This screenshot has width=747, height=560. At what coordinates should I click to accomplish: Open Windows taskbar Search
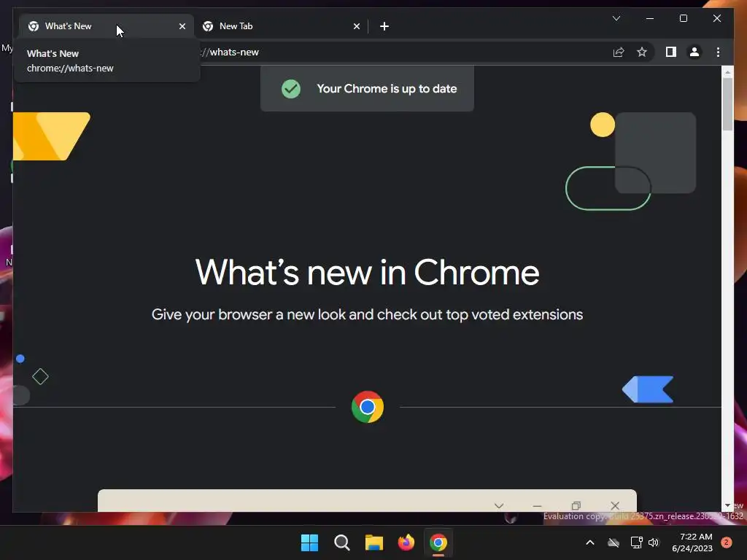click(x=341, y=542)
